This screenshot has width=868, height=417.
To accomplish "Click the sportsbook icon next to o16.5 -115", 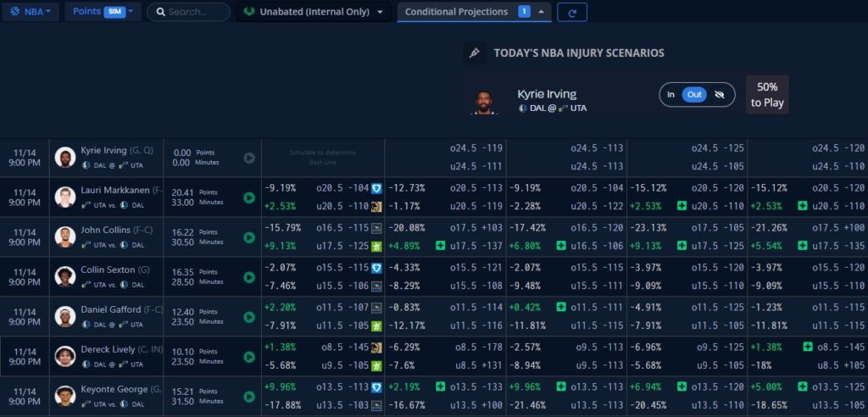I will (x=376, y=228).
